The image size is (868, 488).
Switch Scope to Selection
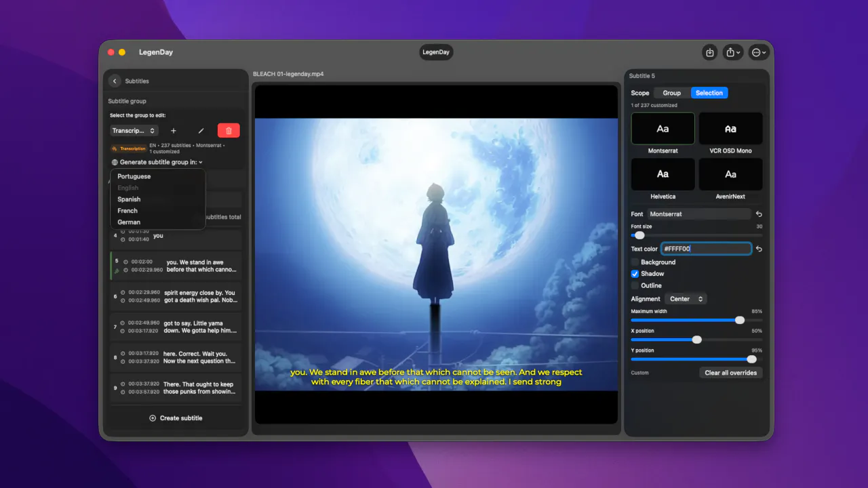[x=709, y=93]
